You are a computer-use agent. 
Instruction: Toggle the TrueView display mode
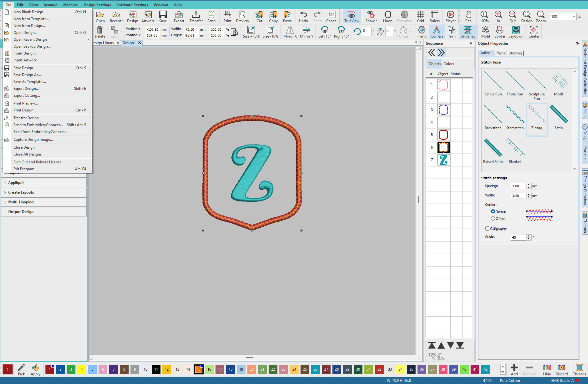click(351, 16)
